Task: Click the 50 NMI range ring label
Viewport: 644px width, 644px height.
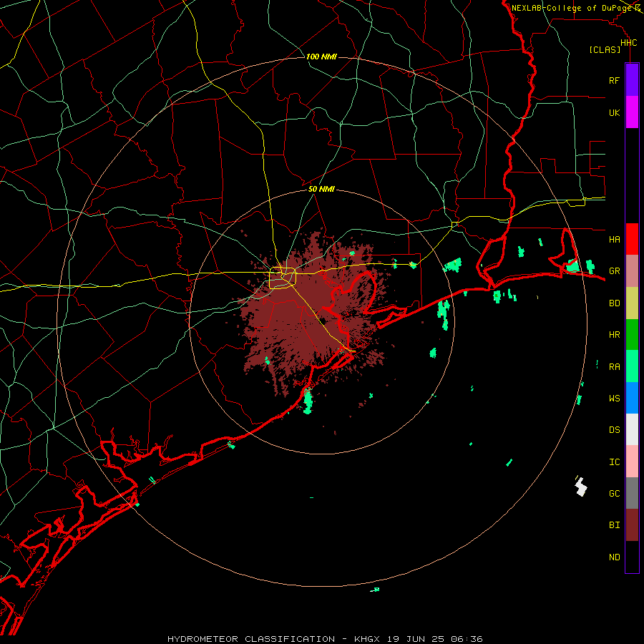Action: tap(321, 189)
